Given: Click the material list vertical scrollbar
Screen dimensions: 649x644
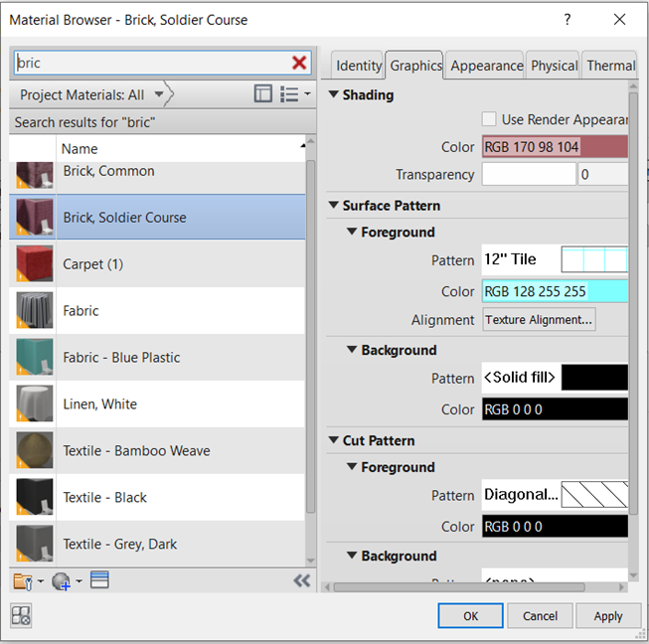Looking at the screenshot, I should coord(310,336).
